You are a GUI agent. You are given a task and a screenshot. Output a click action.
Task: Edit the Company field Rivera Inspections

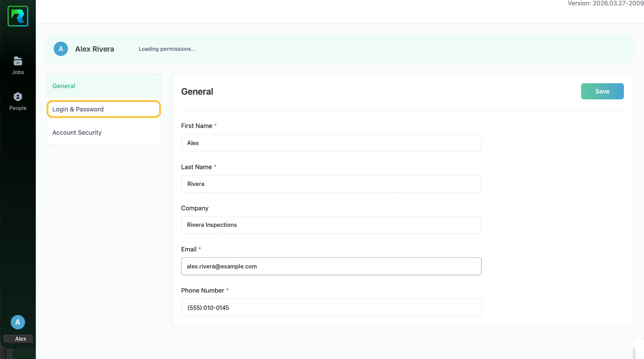tap(331, 225)
